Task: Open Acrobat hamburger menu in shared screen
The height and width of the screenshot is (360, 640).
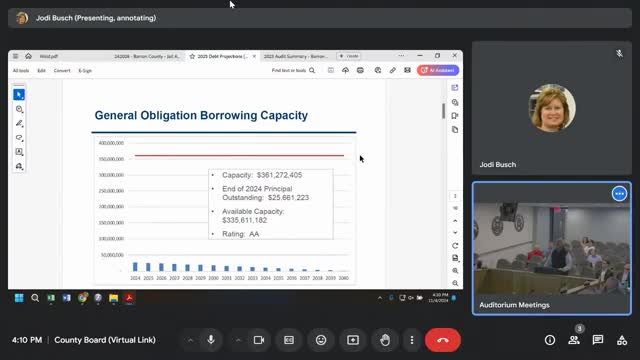Action: click(16, 56)
